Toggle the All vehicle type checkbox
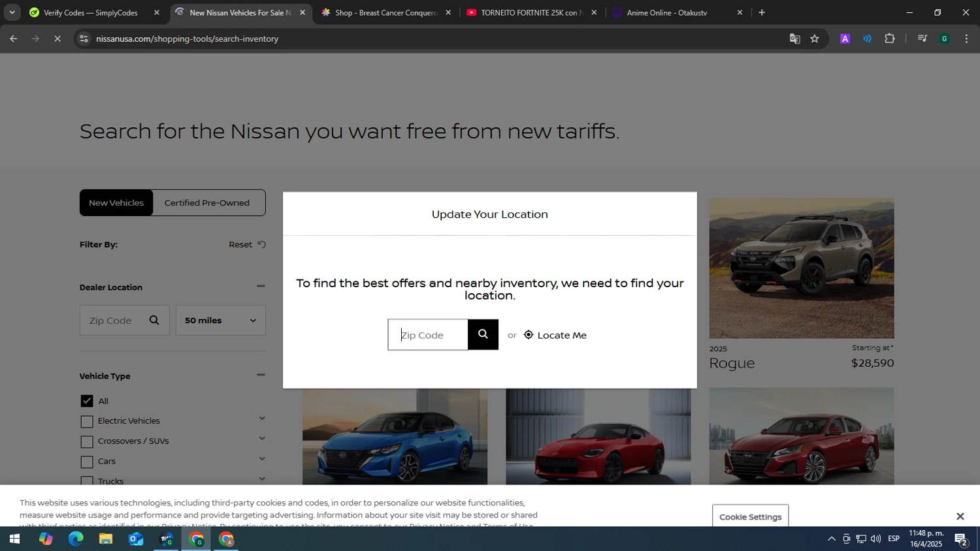 [87, 401]
